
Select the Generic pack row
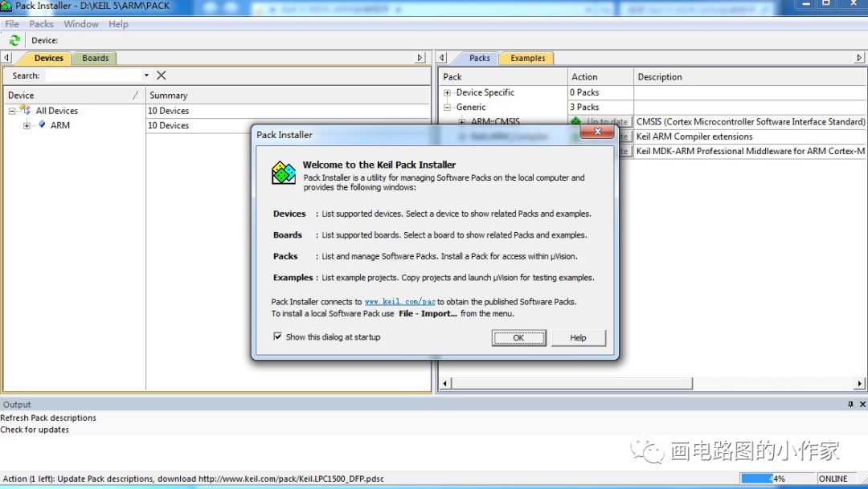[x=471, y=108]
